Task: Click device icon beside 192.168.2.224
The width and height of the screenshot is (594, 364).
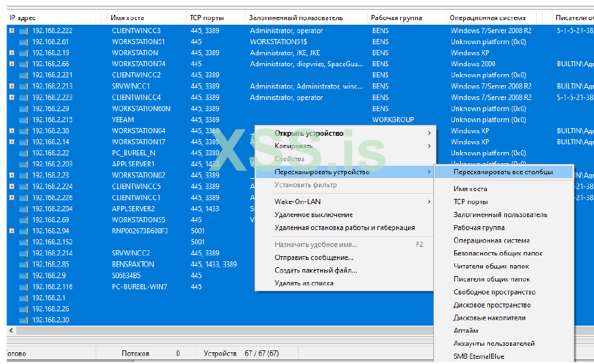Action: pos(23,187)
